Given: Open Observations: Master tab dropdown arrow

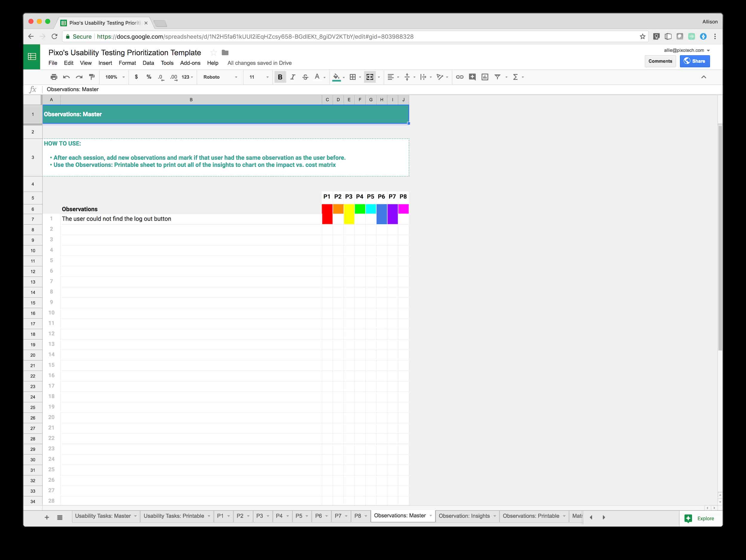Looking at the screenshot, I should pos(431,516).
